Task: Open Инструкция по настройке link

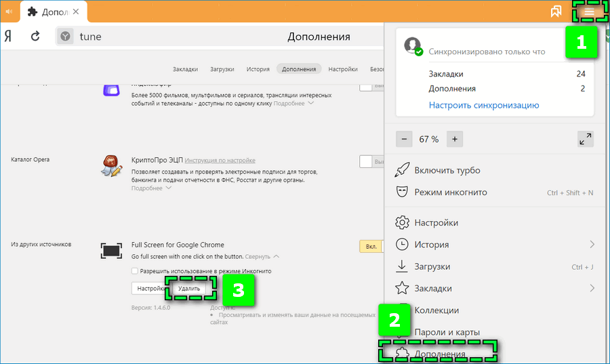Action: (220, 160)
